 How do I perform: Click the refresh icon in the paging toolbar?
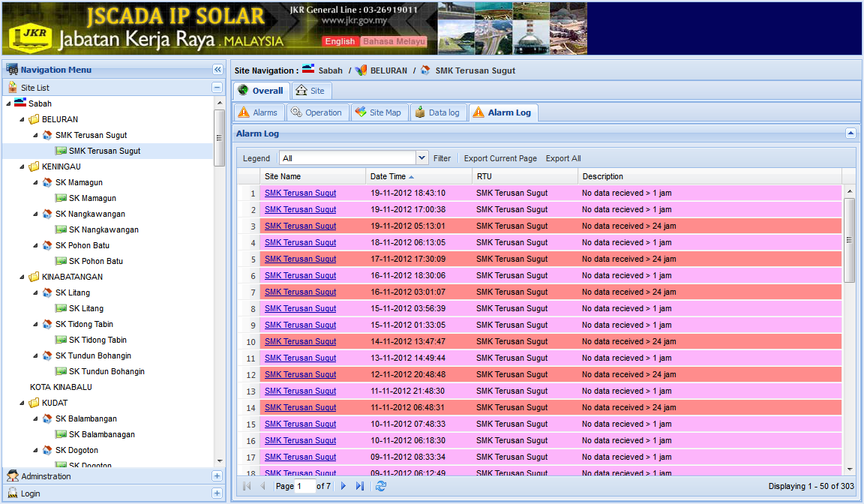click(x=381, y=486)
